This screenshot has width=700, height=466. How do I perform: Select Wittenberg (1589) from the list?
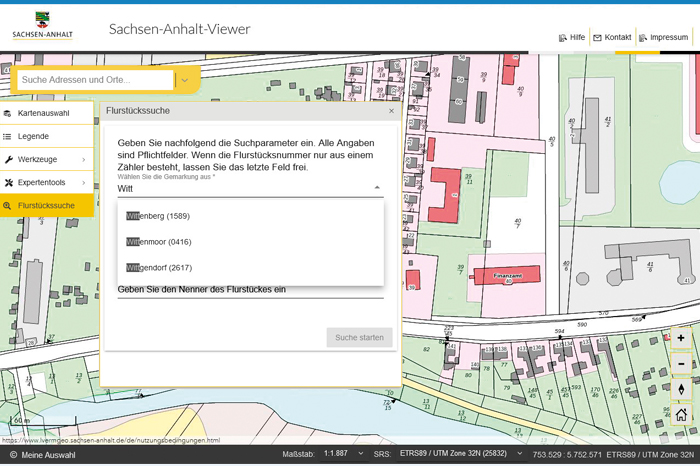(250, 216)
